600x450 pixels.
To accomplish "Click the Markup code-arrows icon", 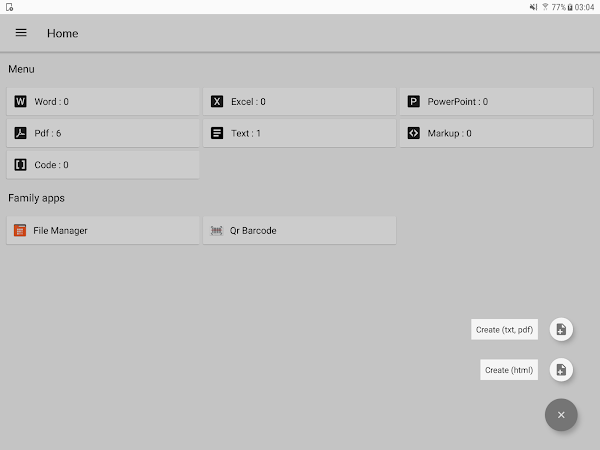I will coord(414,133).
